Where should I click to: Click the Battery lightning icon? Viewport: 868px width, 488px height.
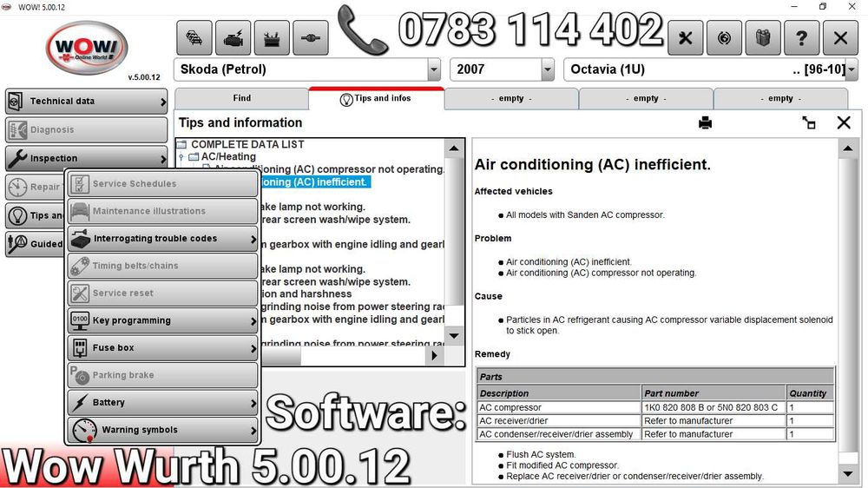pyautogui.click(x=81, y=403)
